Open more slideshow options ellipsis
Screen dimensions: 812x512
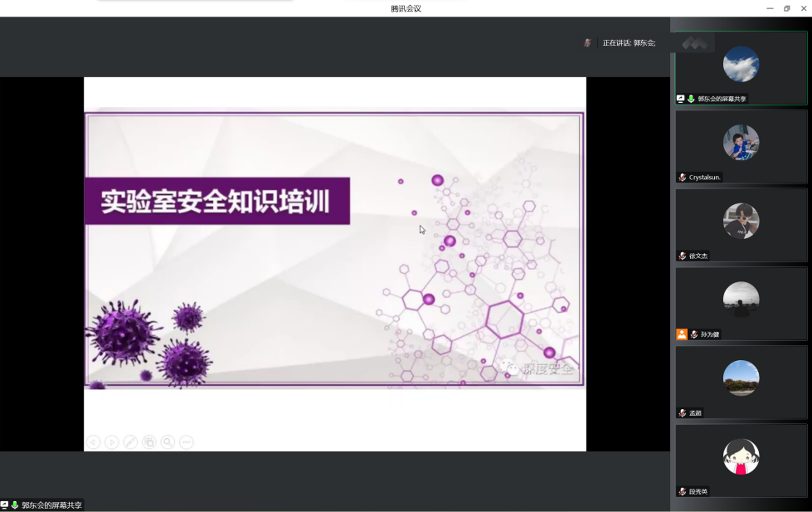(187, 442)
